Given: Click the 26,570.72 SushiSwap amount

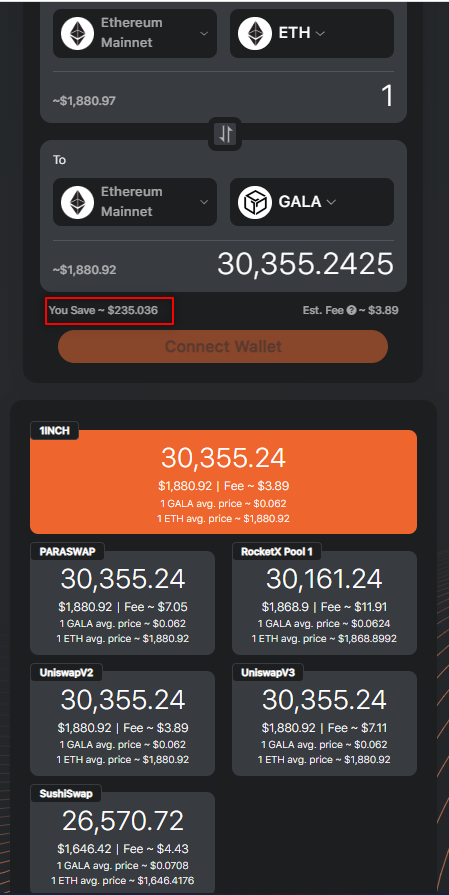Looking at the screenshot, I should coord(123,821).
